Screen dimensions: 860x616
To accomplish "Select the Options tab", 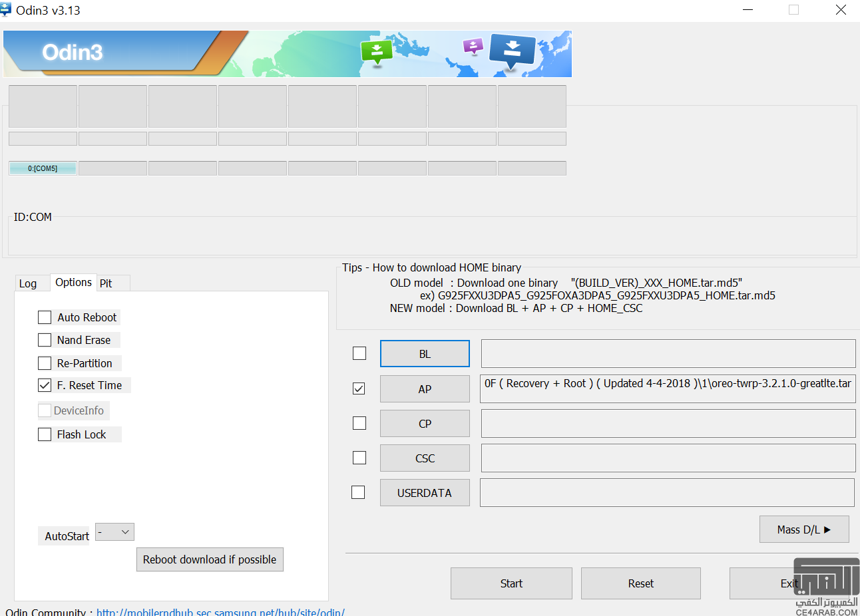I will [73, 282].
